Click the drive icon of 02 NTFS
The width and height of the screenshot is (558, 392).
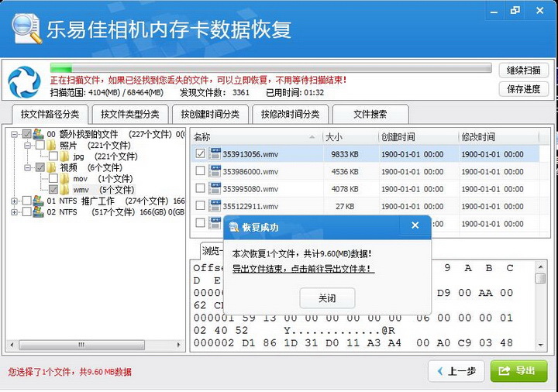(38, 212)
